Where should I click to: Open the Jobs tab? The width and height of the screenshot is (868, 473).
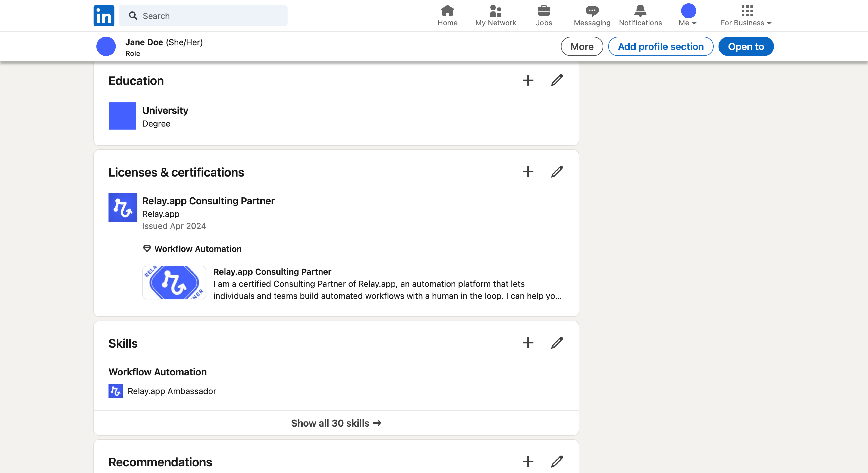(544, 16)
